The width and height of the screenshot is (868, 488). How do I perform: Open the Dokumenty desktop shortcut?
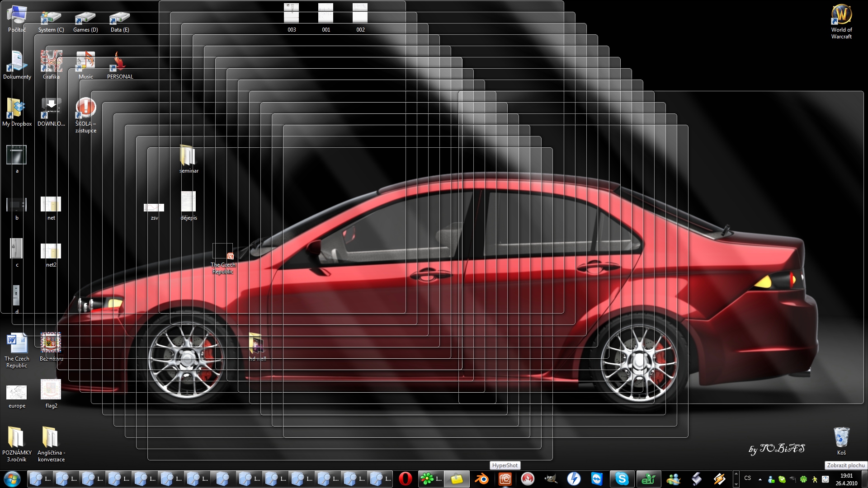(17, 65)
